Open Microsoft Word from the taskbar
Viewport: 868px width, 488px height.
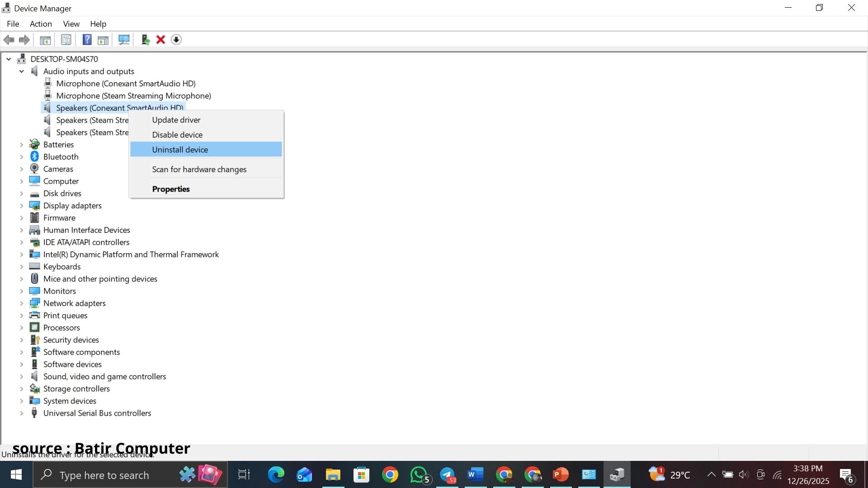tap(475, 474)
